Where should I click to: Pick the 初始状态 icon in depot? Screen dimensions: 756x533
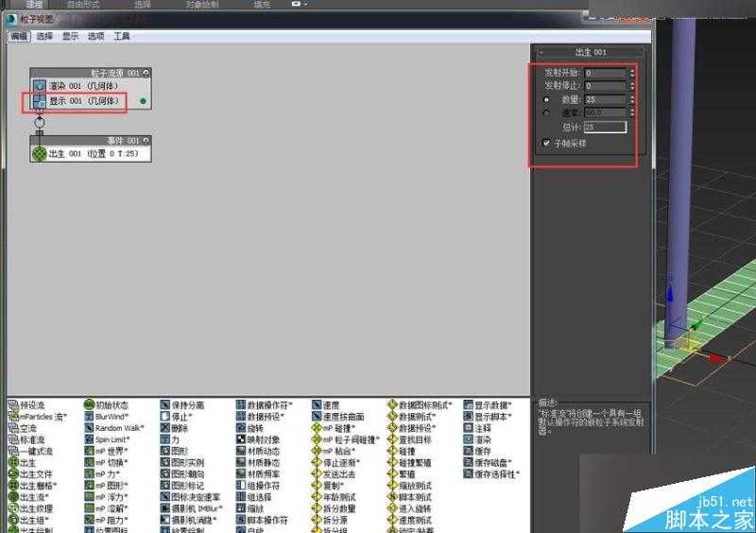pos(89,404)
